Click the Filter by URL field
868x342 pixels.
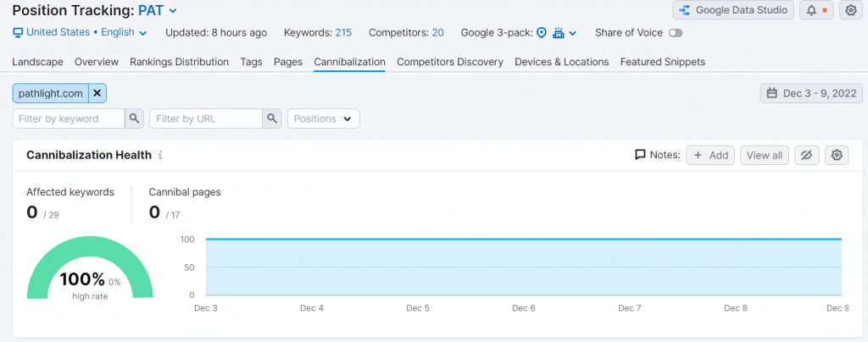206,119
